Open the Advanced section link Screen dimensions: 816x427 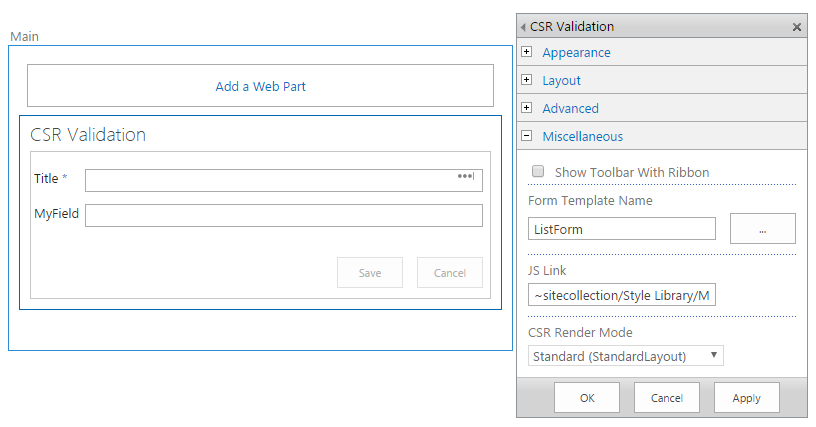[x=570, y=108]
